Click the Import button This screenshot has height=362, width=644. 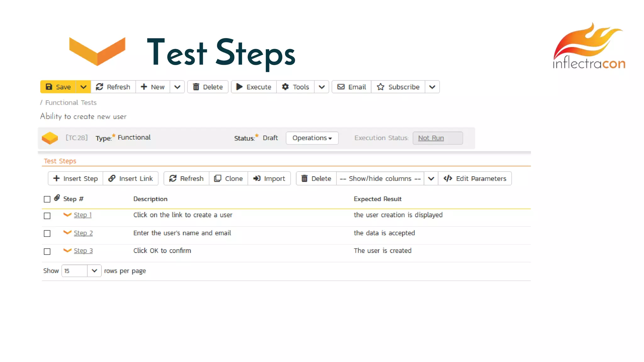tap(269, 178)
